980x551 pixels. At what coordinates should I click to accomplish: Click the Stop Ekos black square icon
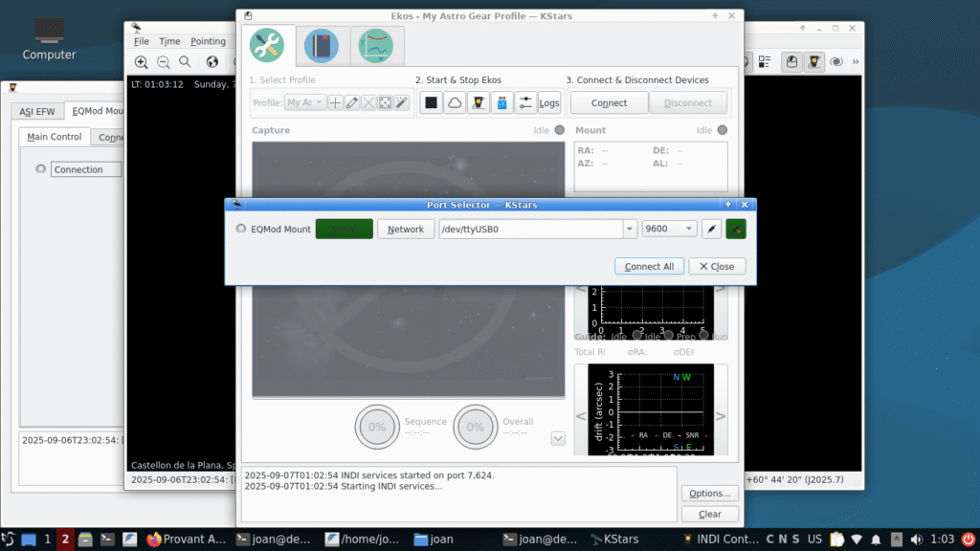point(431,103)
